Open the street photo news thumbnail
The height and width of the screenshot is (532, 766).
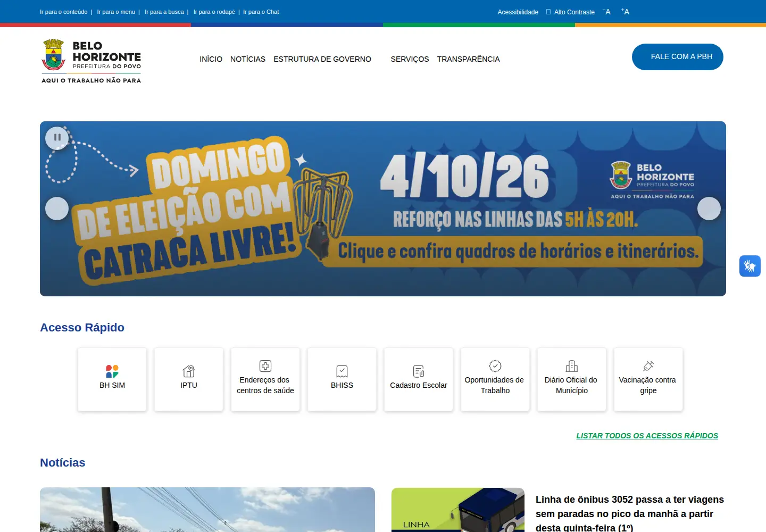tap(207, 510)
